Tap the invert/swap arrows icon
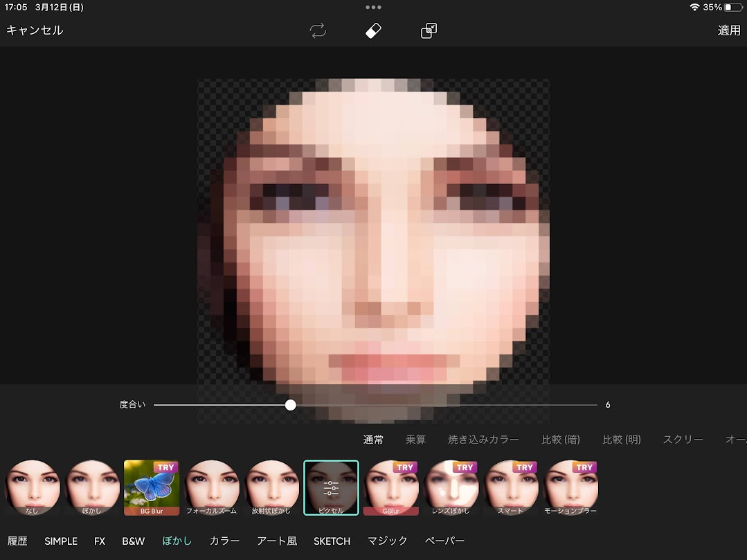747x560 pixels. [318, 30]
